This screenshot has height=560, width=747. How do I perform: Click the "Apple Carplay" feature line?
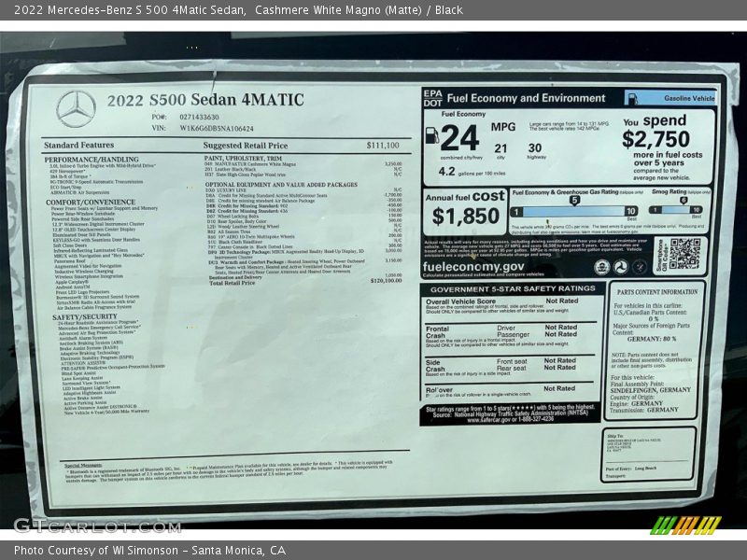(x=72, y=282)
